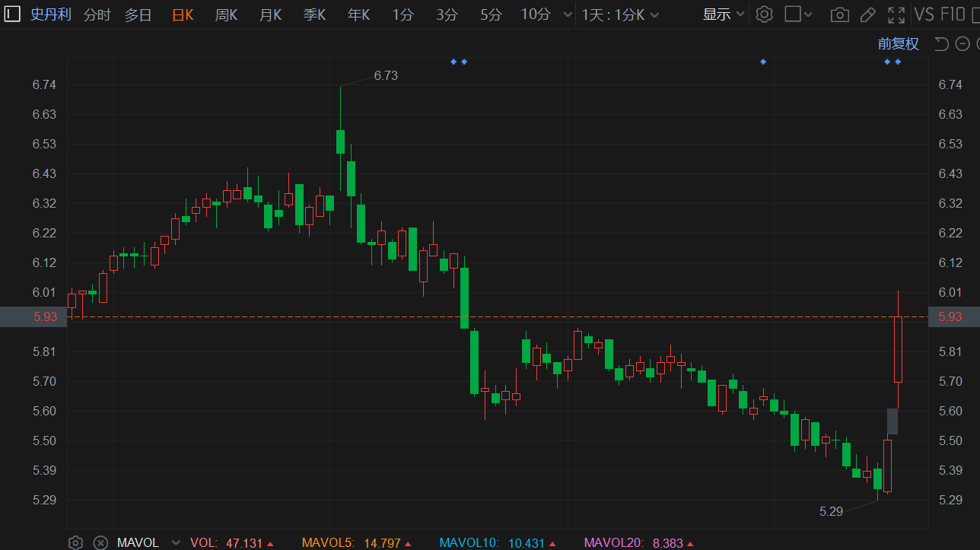Open the 1天:1分K dropdown
The image size is (980, 550).
pyautogui.click(x=620, y=14)
